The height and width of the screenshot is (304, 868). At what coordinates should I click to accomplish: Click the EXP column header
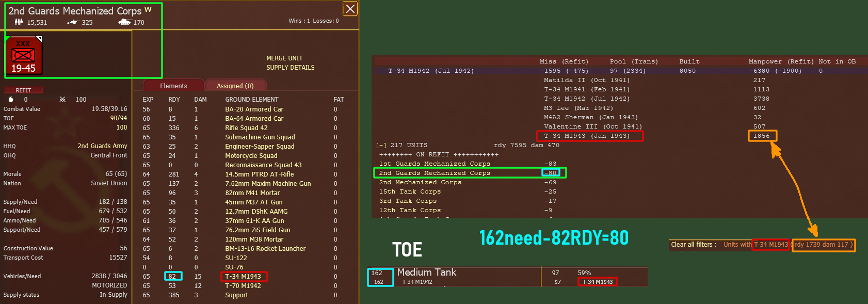pos(148,100)
